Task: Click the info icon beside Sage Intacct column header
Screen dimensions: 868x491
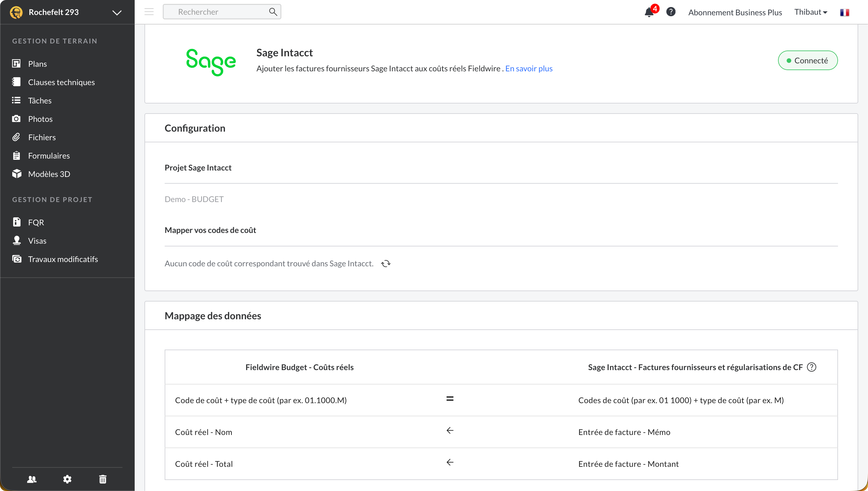Action: [x=812, y=367]
